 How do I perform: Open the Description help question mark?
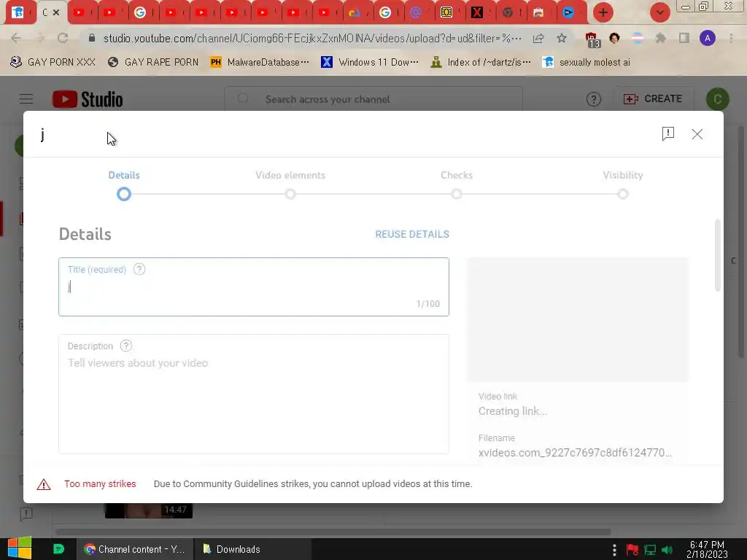click(125, 346)
